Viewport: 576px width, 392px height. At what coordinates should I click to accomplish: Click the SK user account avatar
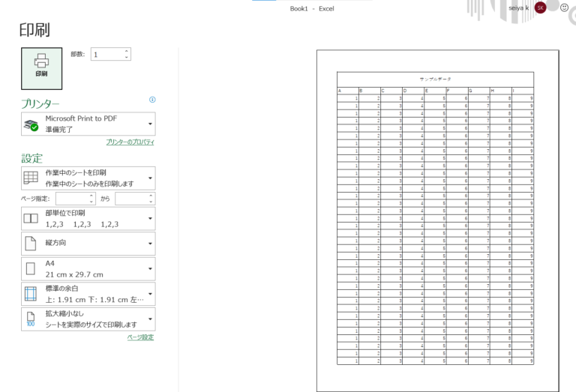click(x=540, y=7)
